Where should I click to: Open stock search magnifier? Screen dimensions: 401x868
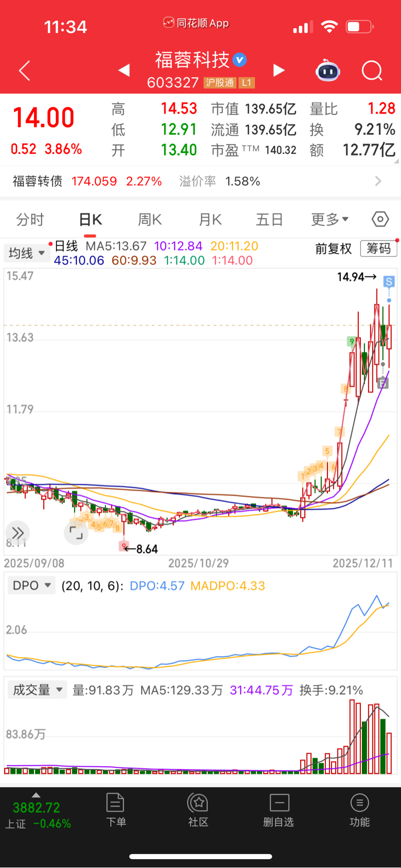[x=372, y=70]
